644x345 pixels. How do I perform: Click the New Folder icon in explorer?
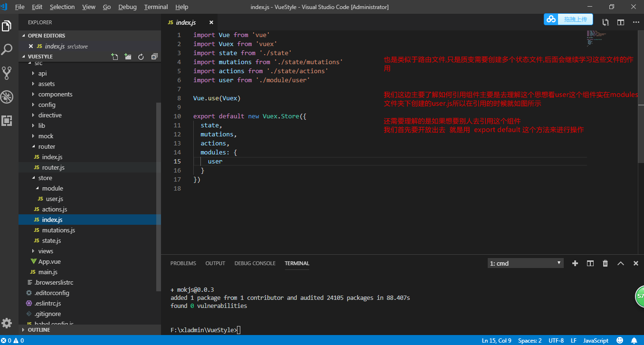(128, 57)
